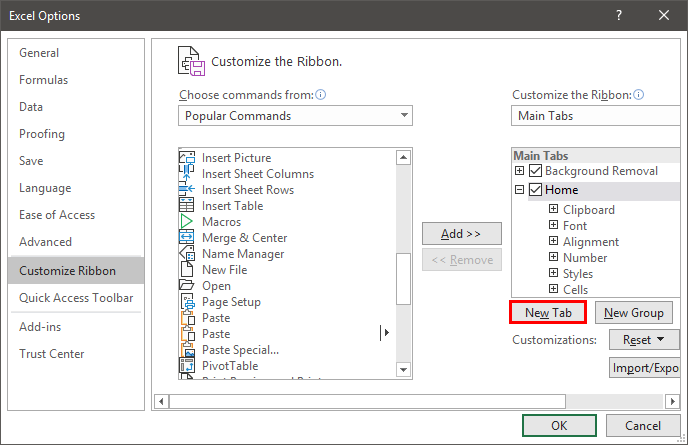Click the Page Setup icon

[x=187, y=302]
